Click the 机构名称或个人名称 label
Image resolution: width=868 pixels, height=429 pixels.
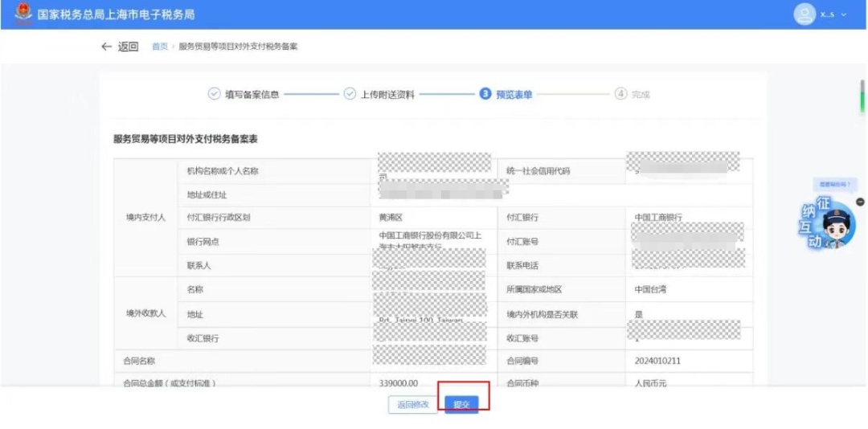pyautogui.click(x=223, y=171)
